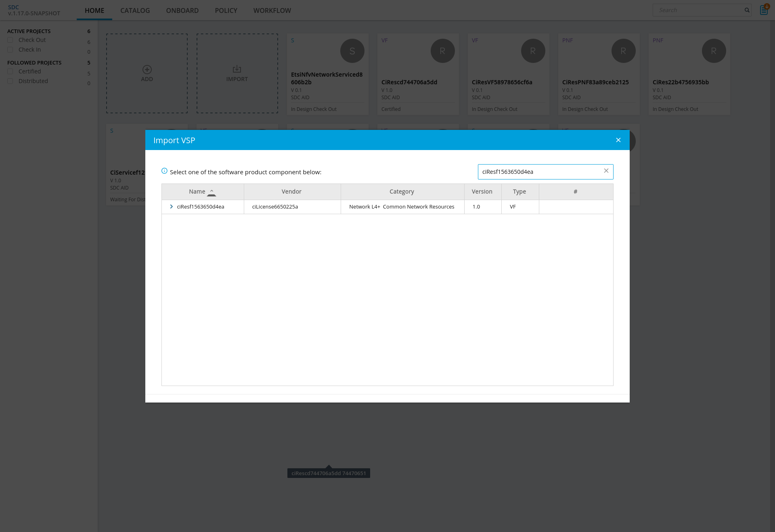Open the POLICY tab
The height and width of the screenshot is (532, 775).
pyautogui.click(x=226, y=10)
